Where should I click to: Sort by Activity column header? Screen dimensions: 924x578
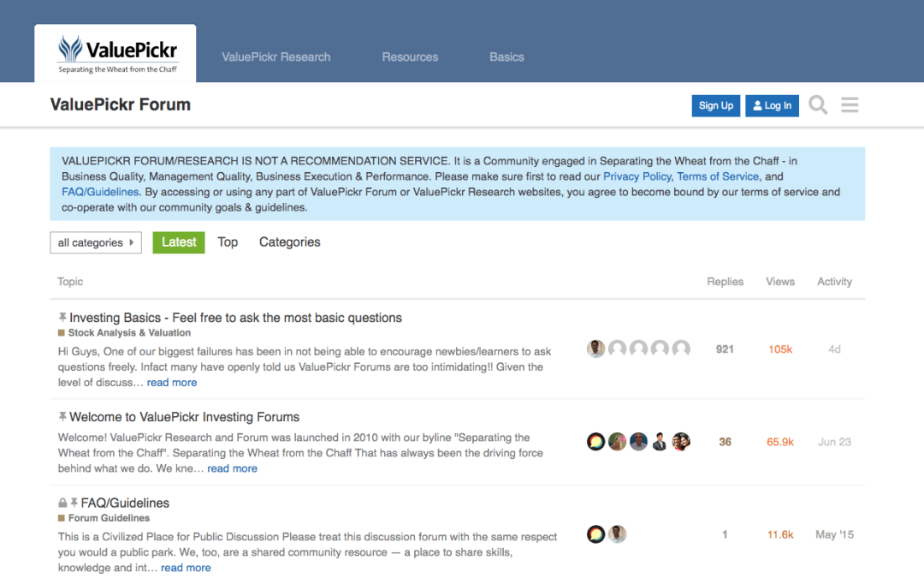(834, 282)
